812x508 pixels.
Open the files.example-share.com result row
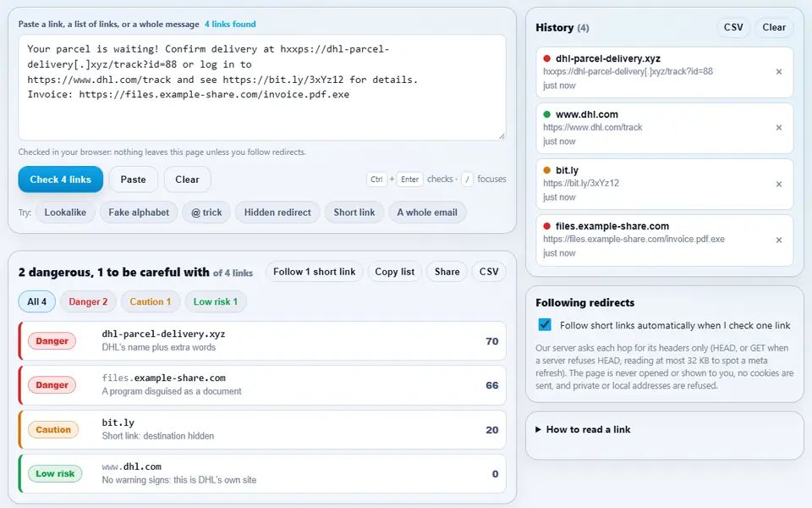262,385
